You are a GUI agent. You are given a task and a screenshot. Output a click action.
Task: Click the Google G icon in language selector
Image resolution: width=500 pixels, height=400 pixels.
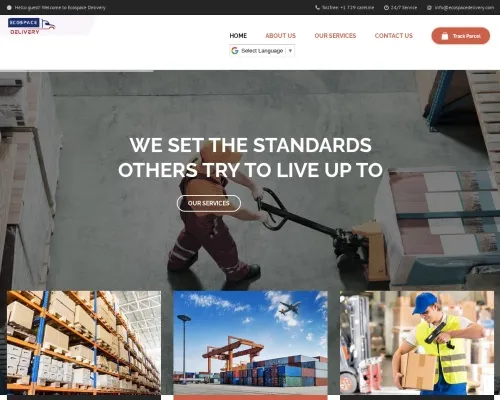(x=235, y=51)
